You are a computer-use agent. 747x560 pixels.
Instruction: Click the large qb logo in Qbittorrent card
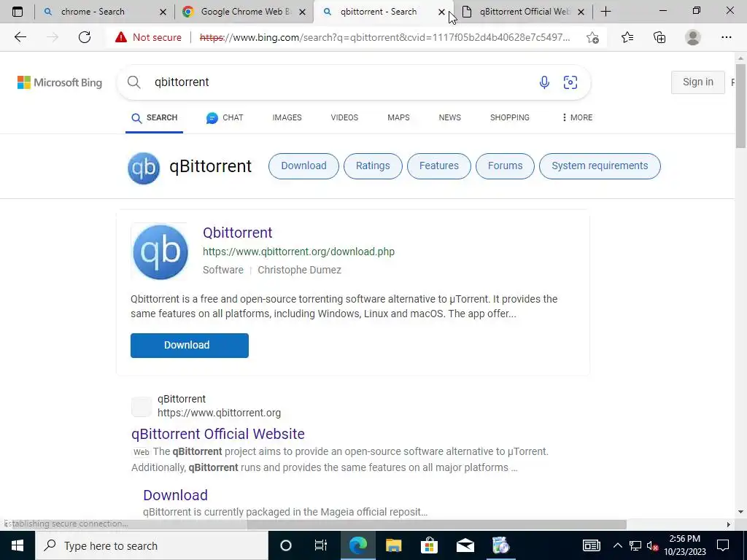tap(160, 252)
